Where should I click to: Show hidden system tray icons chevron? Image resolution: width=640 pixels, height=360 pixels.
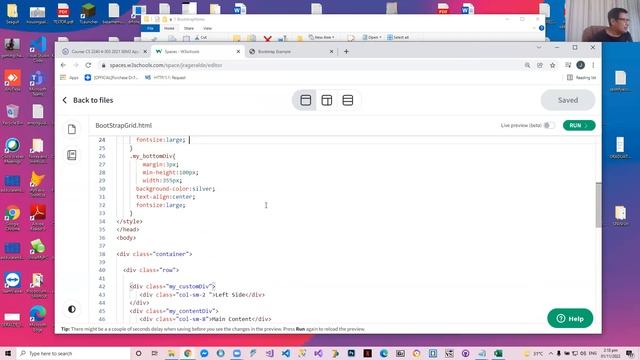point(551,353)
